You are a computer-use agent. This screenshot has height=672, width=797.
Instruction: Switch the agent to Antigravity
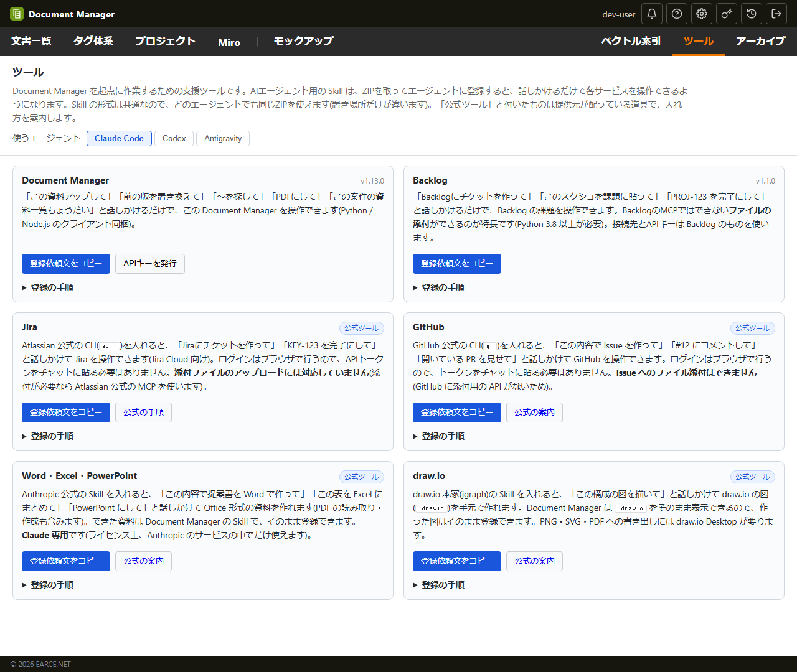(x=223, y=138)
